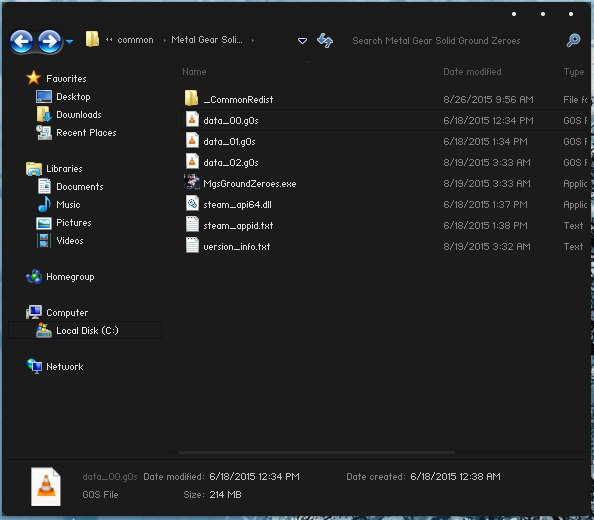
Task: Select steam_api64.dll file icon
Action: [x=192, y=203]
